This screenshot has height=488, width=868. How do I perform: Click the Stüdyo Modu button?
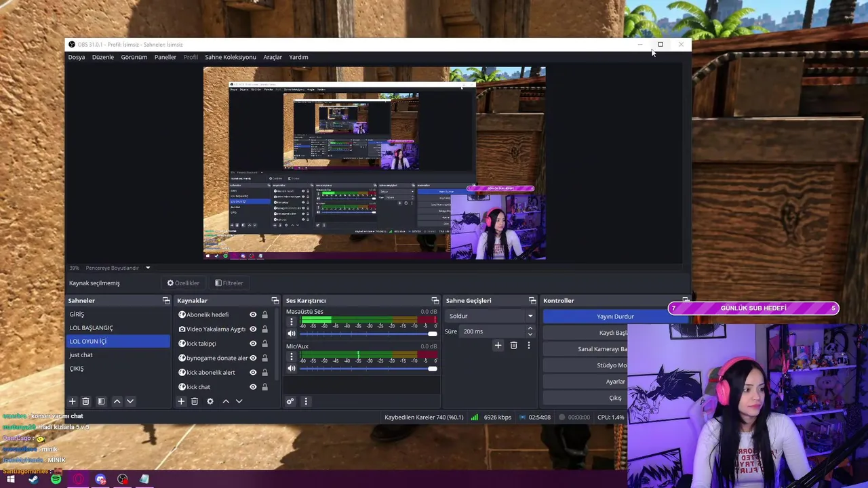tap(615, 365)
